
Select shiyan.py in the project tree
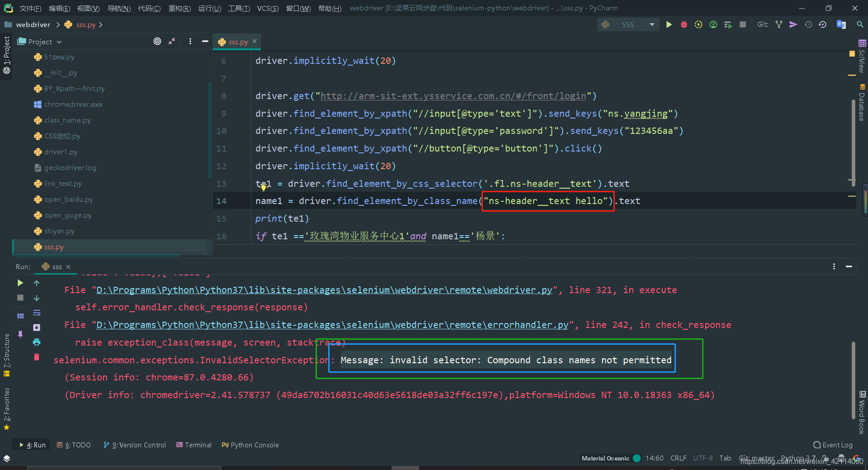(59, 231)
